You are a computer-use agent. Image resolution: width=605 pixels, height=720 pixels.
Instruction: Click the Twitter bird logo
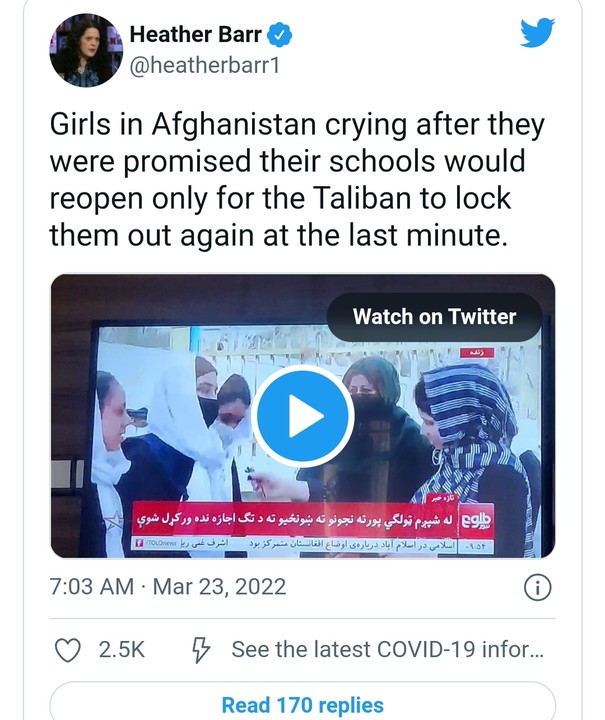click(537, 32)
